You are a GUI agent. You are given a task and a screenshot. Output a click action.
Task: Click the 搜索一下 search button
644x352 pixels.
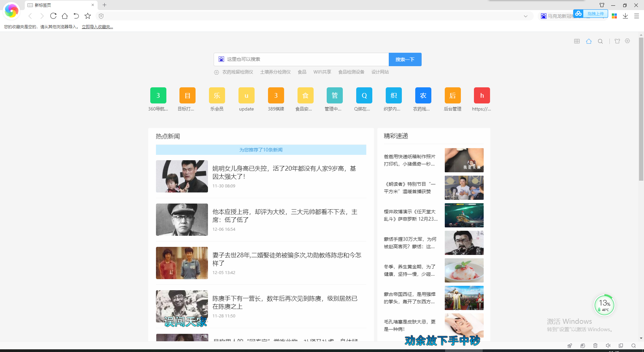(405, 59)
